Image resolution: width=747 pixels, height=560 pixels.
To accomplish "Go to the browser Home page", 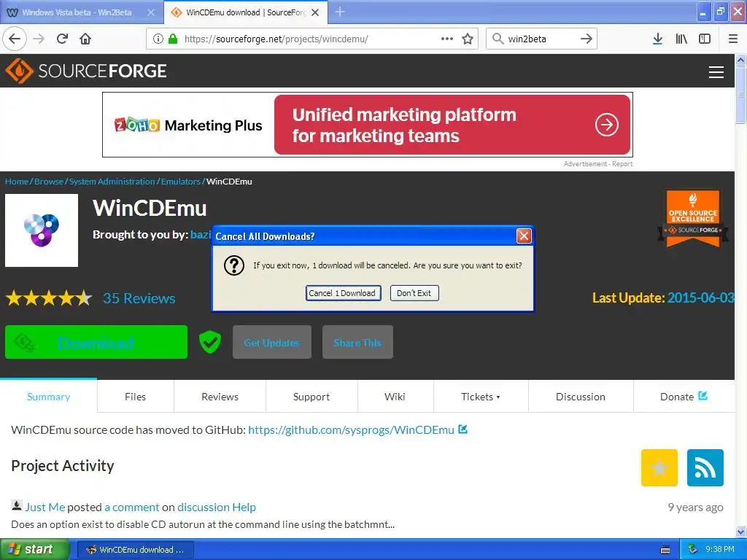I will click(85, 39).
